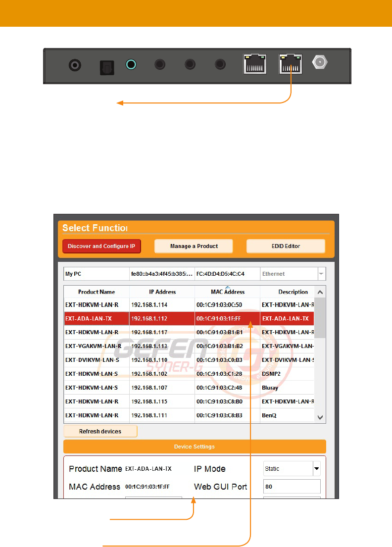Viewport: 392px width, 547px height.
Task: Select row with IP 192.168.1.114
Action: (189, 304)
